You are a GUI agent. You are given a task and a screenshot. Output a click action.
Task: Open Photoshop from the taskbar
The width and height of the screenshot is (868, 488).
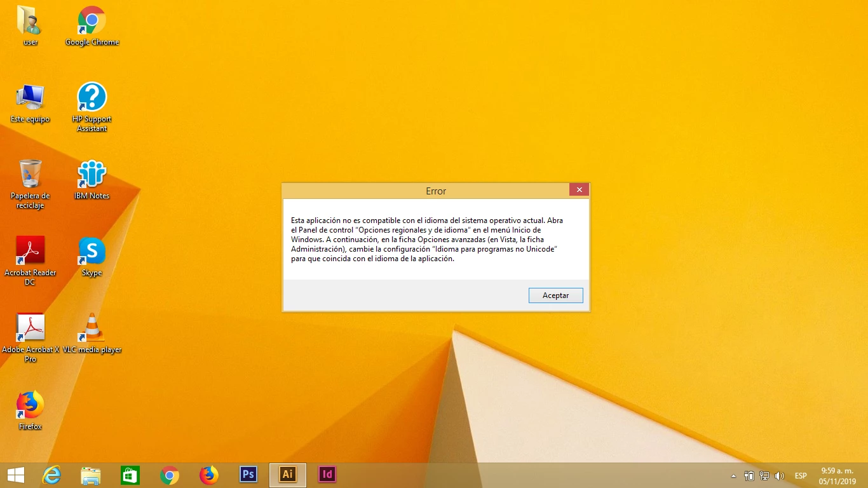(248, 474)
